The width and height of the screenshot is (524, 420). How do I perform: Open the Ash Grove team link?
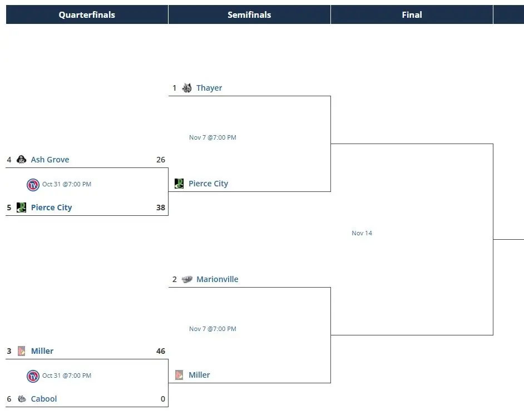pos(50,160)
